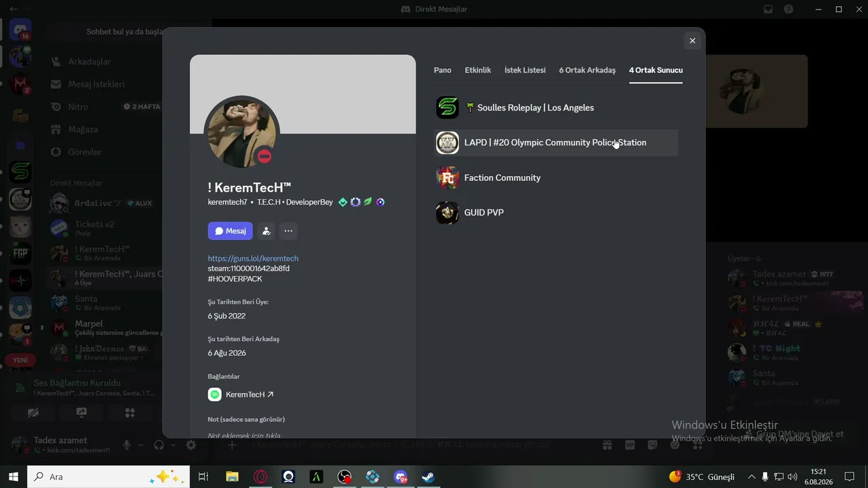
Task: Click the "! KeremTecH™" display name
Action: point(250,187)
